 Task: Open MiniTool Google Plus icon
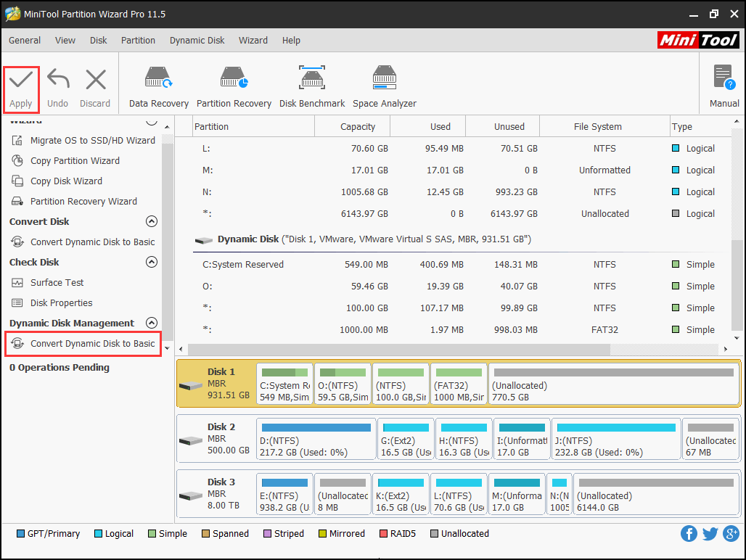(731, 533)
